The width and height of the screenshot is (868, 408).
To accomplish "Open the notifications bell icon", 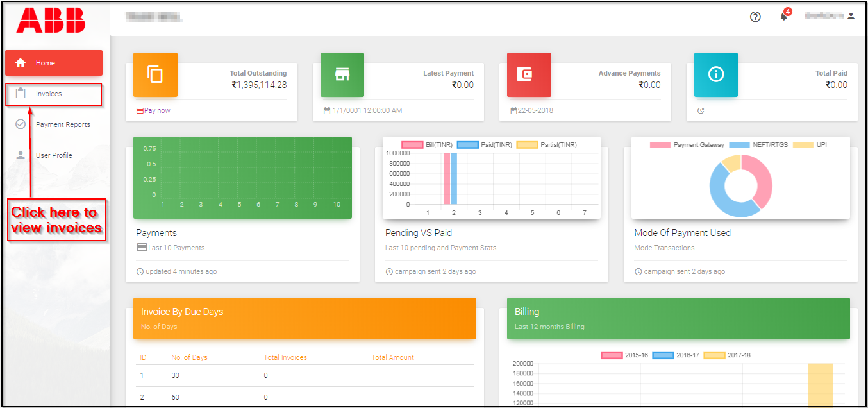I will pyautogui.click(x=783, y=17).
